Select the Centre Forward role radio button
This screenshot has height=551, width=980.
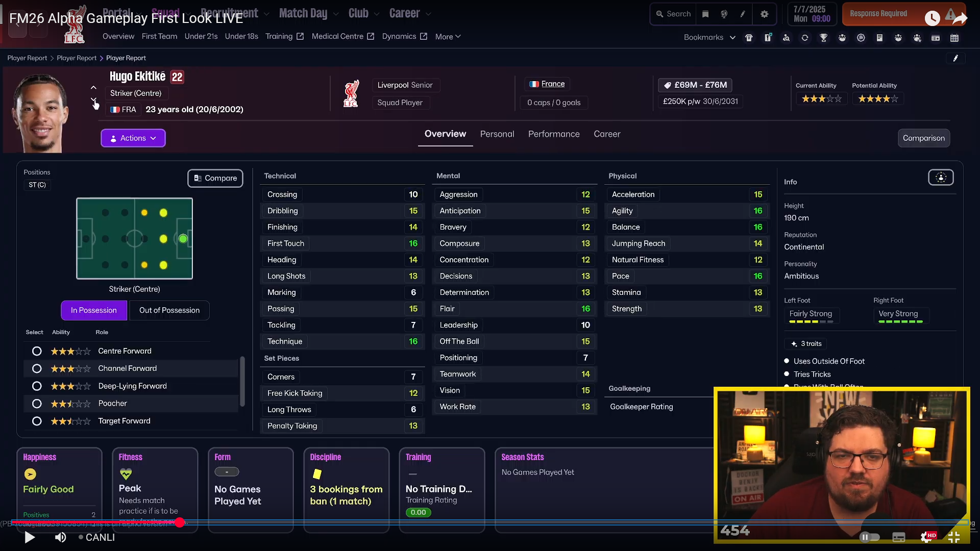(37, 351)
